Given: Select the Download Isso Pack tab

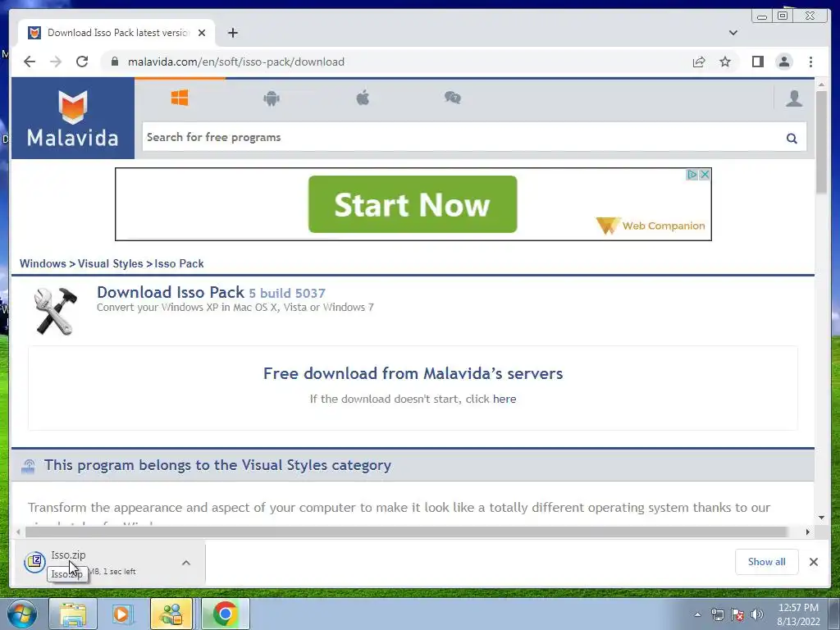Looking at the screenshot, I should click(x=116, y=33).
